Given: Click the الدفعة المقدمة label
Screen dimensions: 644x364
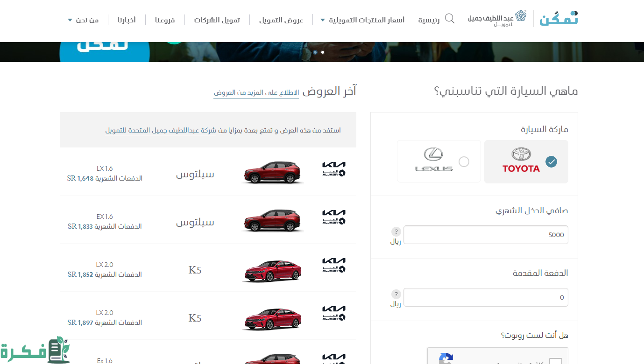Looking at the screenshot, I should click(x=540, y=273).
